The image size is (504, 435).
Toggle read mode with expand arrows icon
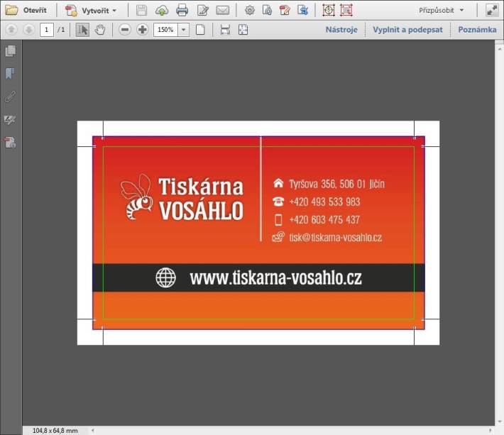[492, 10]
